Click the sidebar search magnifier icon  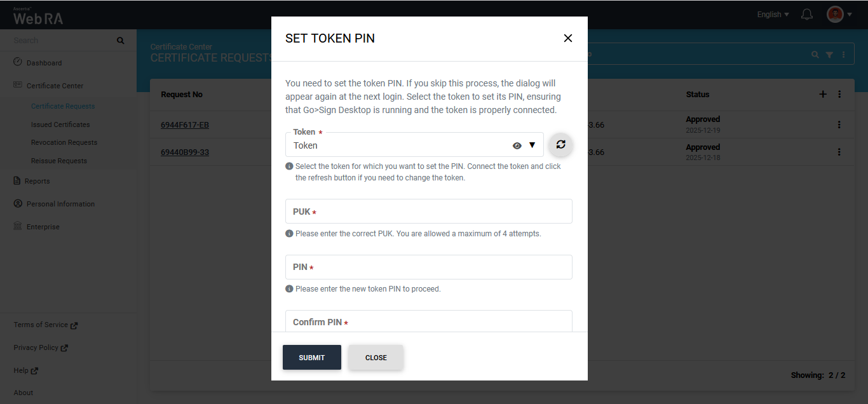pos(121,41)
